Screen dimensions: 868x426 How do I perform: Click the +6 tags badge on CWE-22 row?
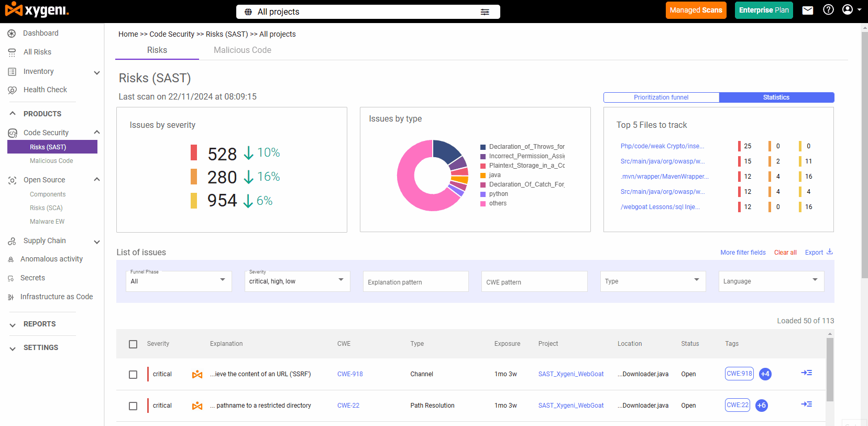coord(762,405)
